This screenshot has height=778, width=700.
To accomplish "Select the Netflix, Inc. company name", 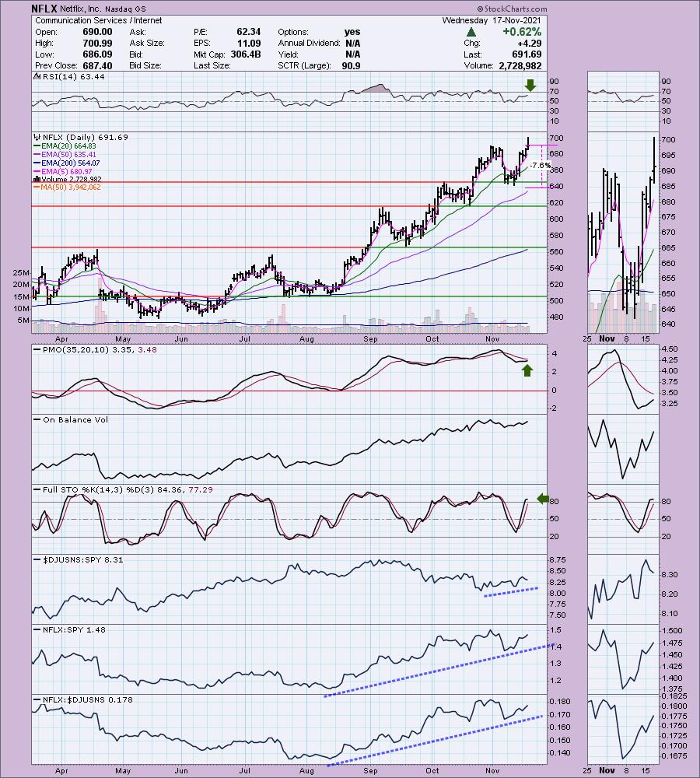I will pyautogui.click(x=81, y=9).
